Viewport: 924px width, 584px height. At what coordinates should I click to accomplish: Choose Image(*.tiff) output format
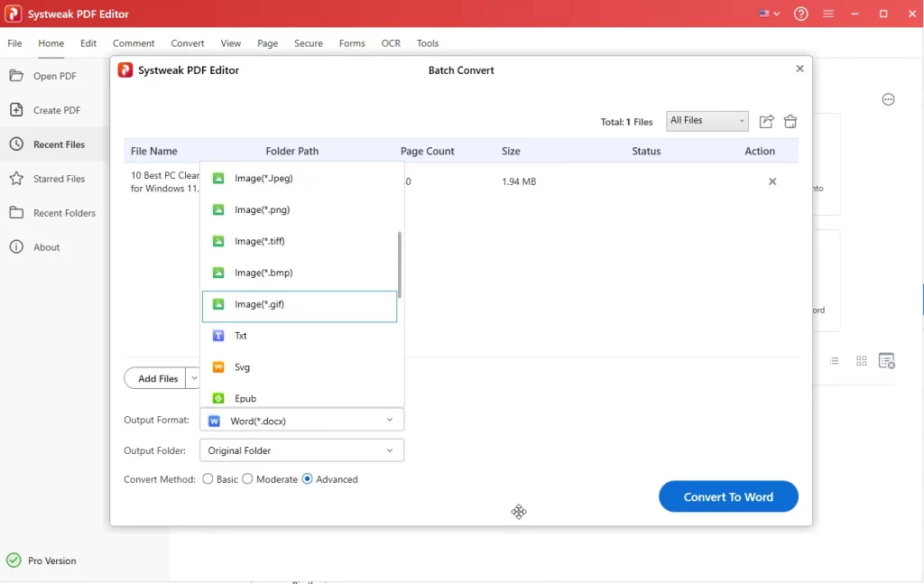(300, 241)
